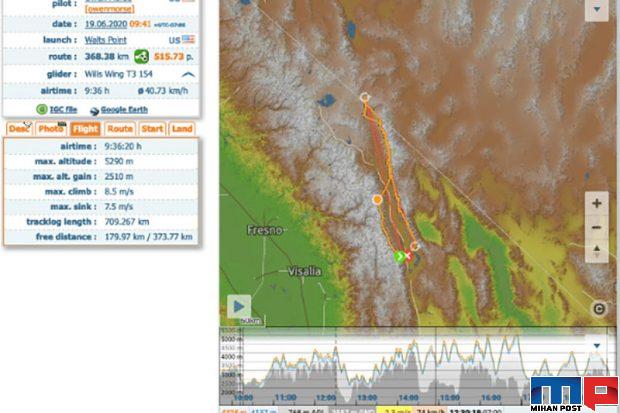Click the green launch marker on map
The image size is (620, 413).
point(399,257)
